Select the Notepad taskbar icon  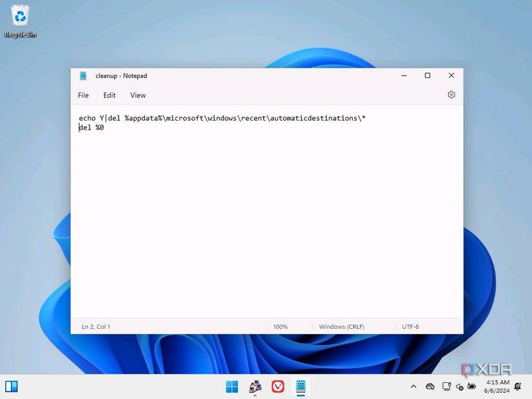coord(300,387)
